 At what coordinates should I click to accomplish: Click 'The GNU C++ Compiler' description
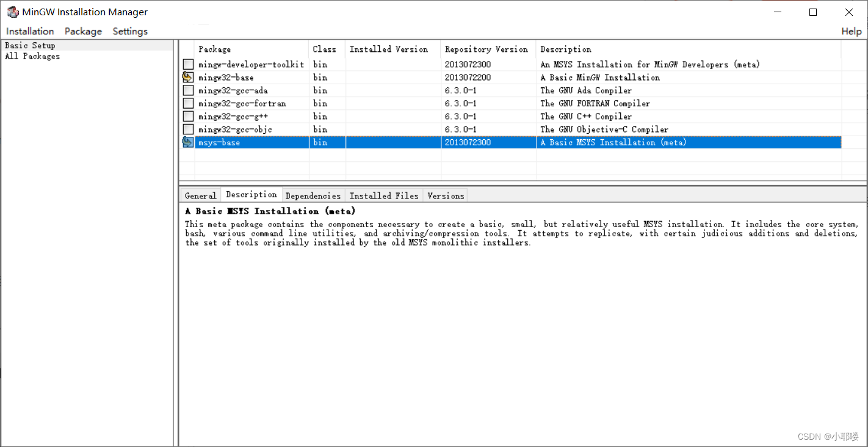(x=586, y=116)
